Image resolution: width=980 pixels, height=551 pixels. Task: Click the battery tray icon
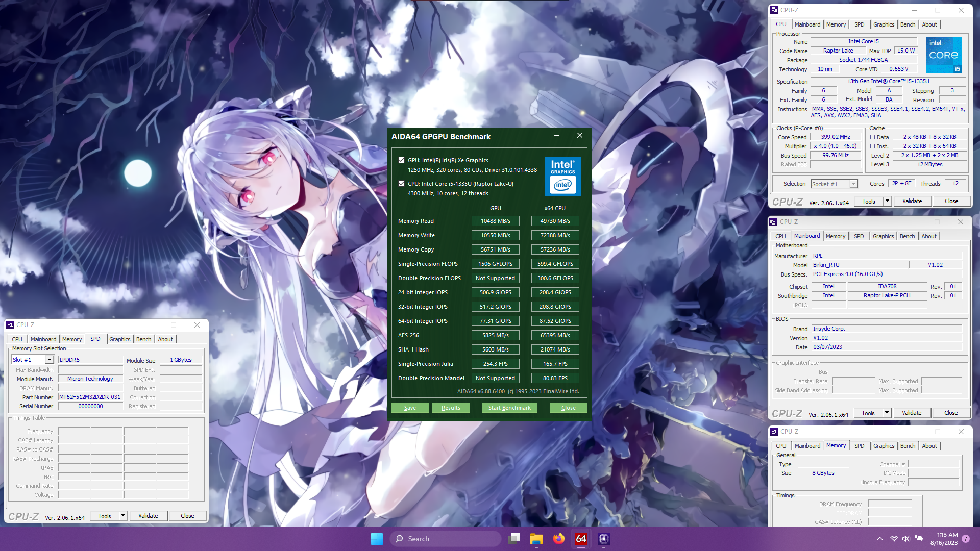coord(918,539)
